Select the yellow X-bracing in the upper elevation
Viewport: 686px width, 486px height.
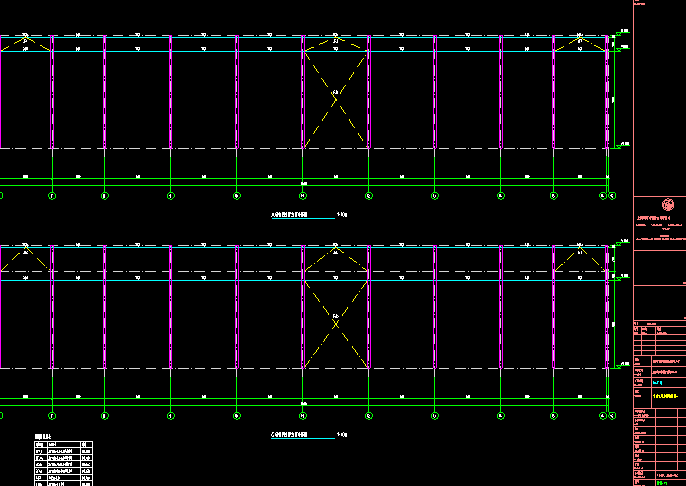(336, 99)
